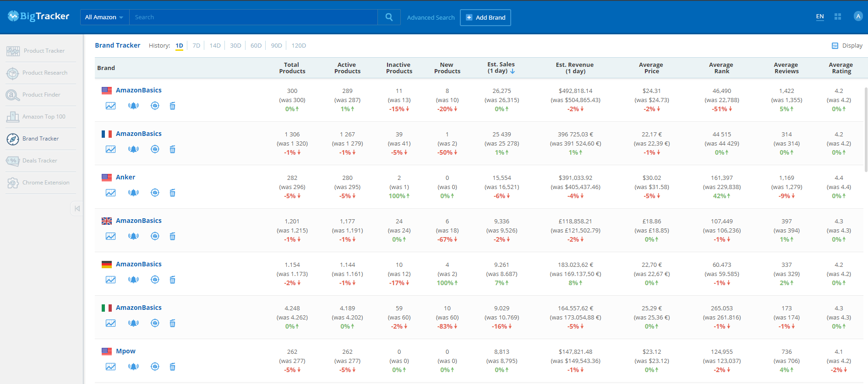Open German AmazonBasics brand link
868x384 pixels.
coord(139,264)
